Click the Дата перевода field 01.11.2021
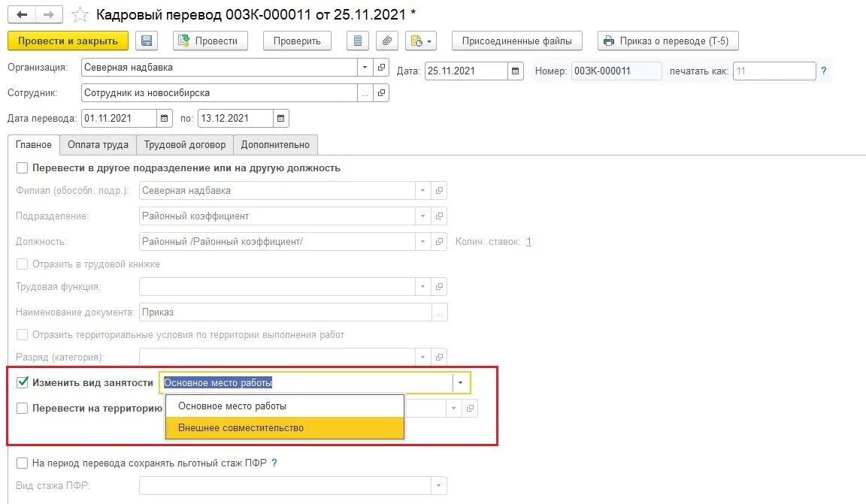The width and height of the screenshot is (866, 504). click(x=119, y=118)
